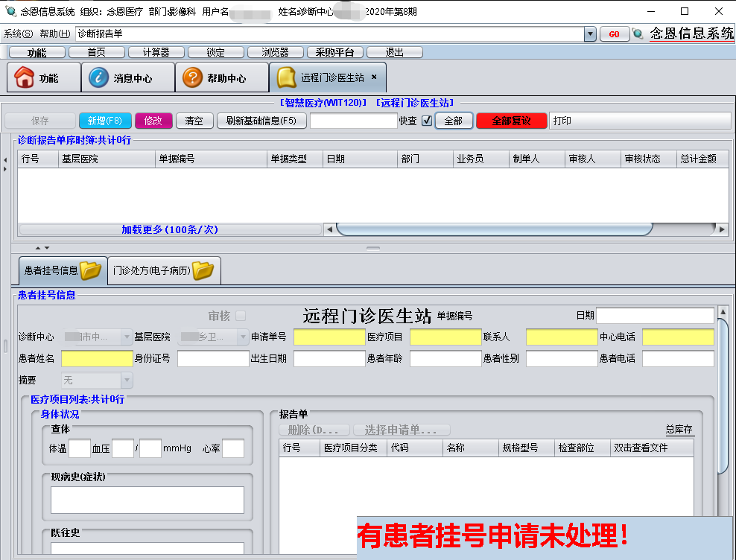Click 加载更多(100条/次) link

click(170, 229)
